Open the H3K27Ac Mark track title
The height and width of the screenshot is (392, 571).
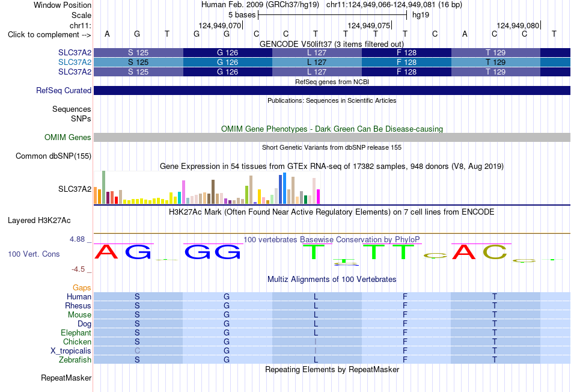332,212
